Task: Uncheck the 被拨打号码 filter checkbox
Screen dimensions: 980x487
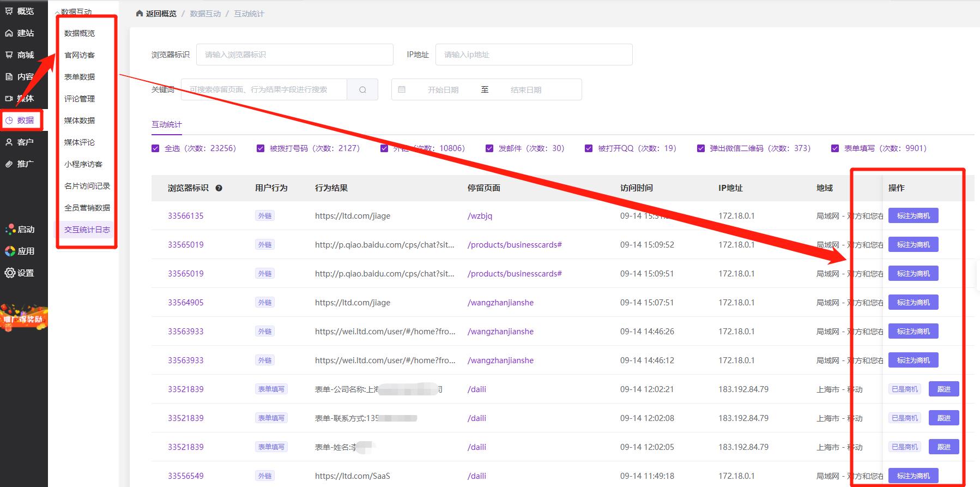Action: [261, 148]
